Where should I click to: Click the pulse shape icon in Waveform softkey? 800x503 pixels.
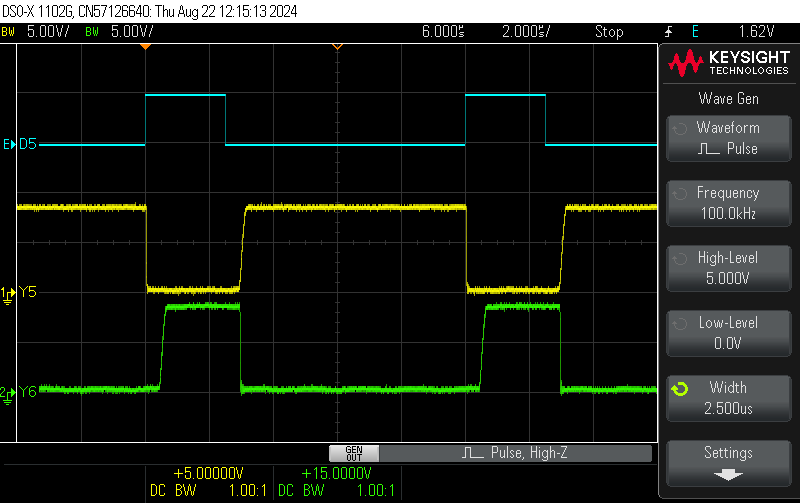708,149
